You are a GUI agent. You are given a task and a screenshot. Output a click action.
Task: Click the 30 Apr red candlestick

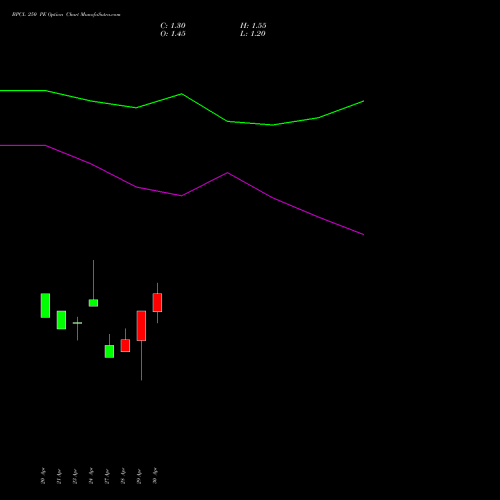[157, 303]
